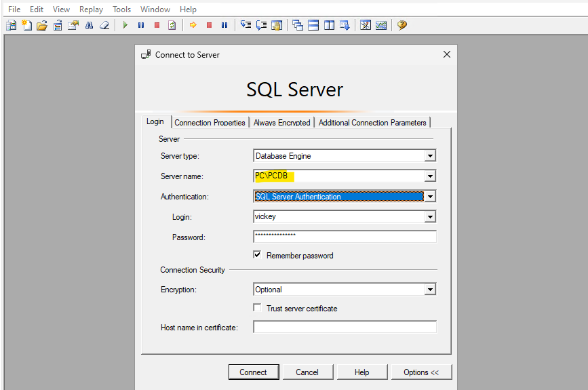Click the Options << button

(421, 372)
